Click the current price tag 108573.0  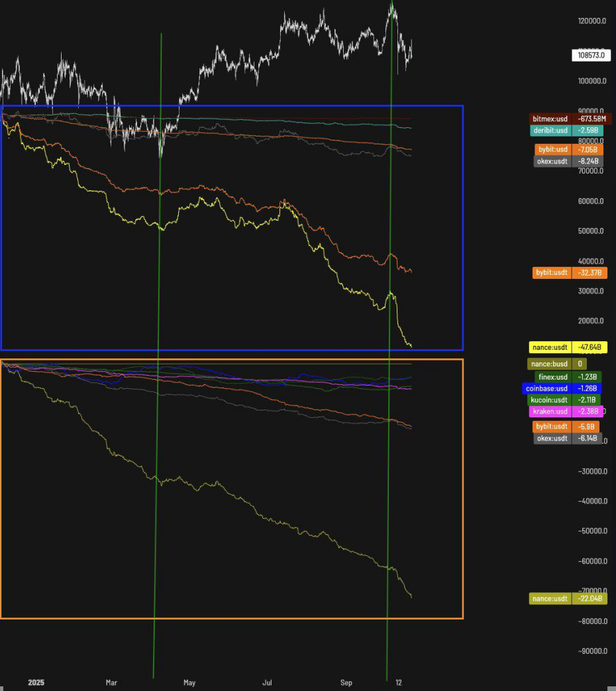590,56
